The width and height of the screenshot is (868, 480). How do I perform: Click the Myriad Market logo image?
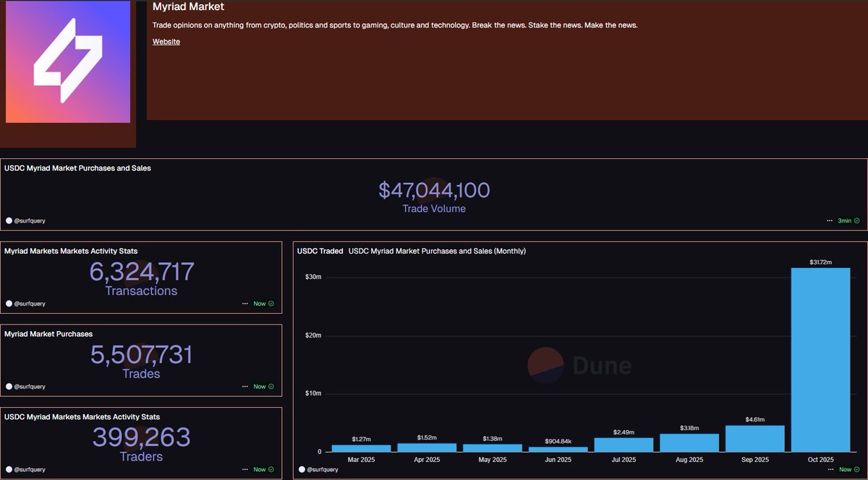[68, 61]
